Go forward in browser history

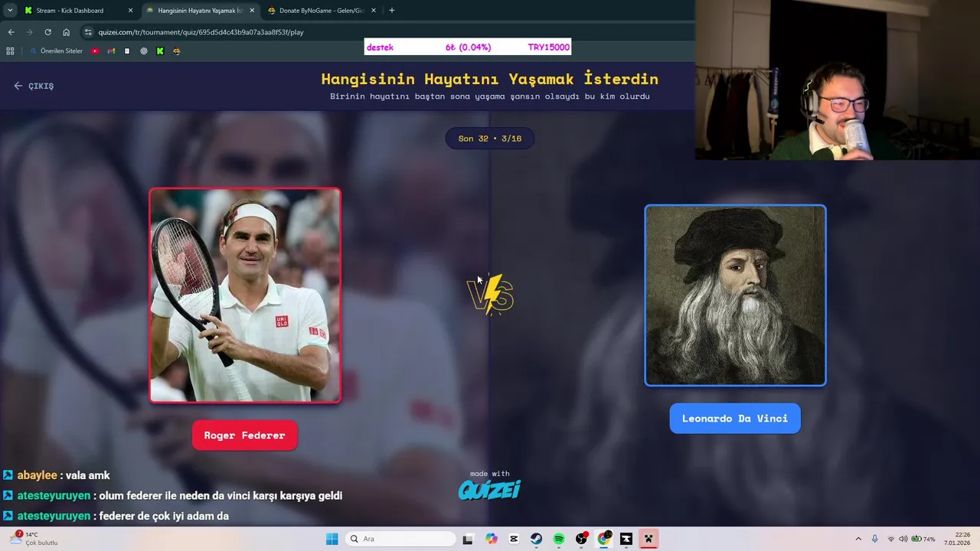(x=29, y=32)
